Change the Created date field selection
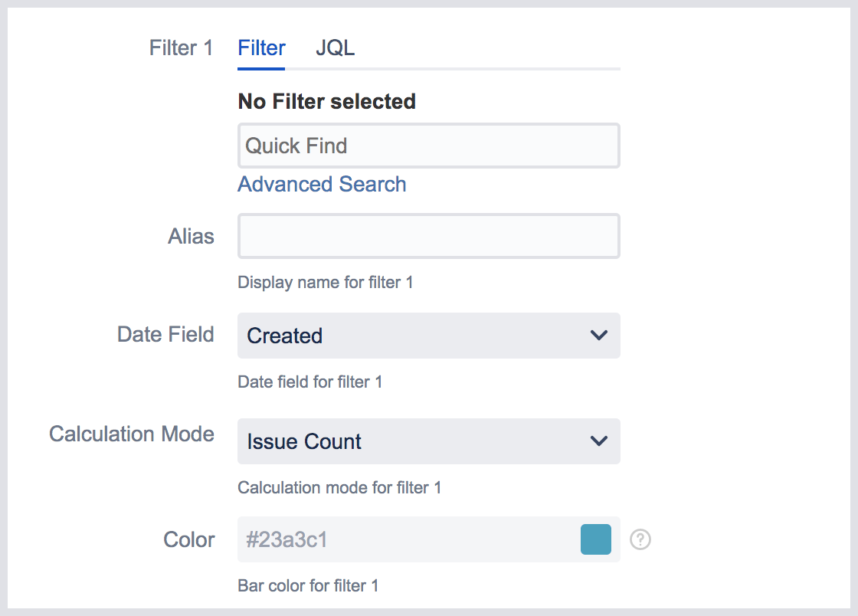This screenshot has height=616, width=858. 428,336
